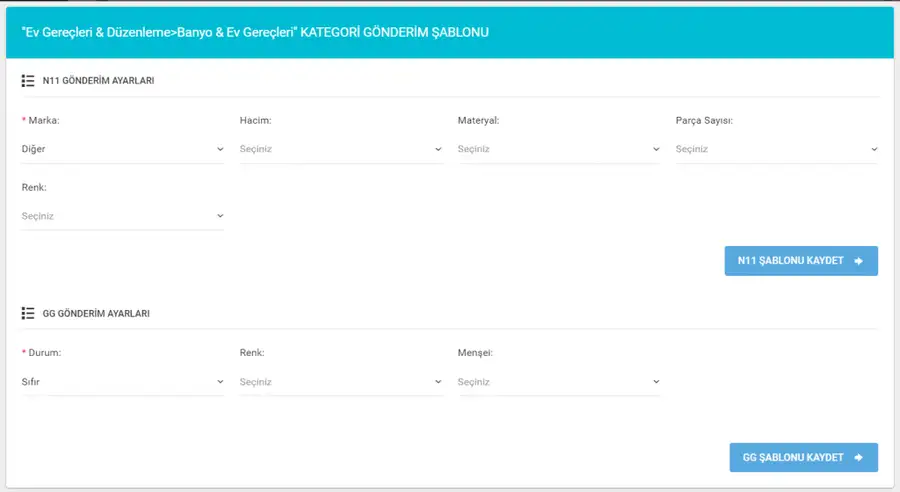Click the list icon beside N11 Gönderim Ayarları
Screen dimensions: 900x492
pos(28,81)
